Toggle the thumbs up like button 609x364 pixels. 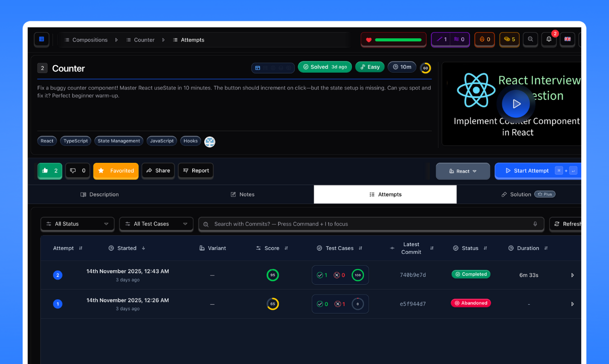[x=50, y=171]
